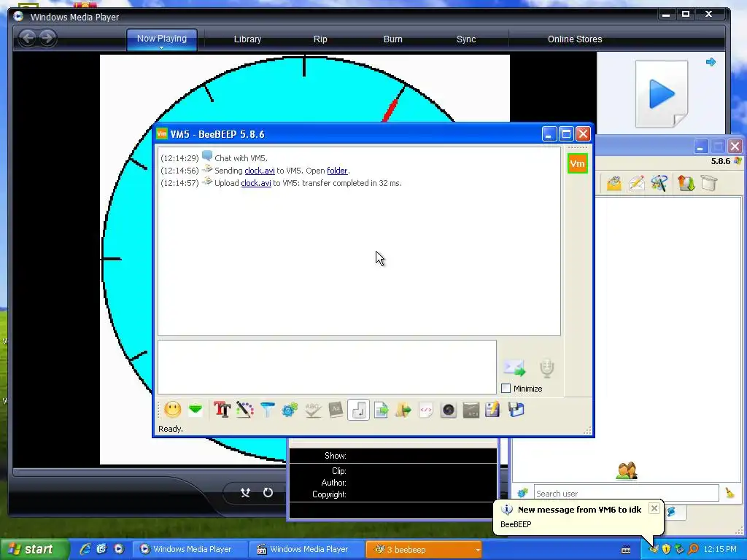The height and width of the screenshot is (560, 747).
Task: Click the play file thumbnail in Now Playing pane
Action: tap(662, 94)
